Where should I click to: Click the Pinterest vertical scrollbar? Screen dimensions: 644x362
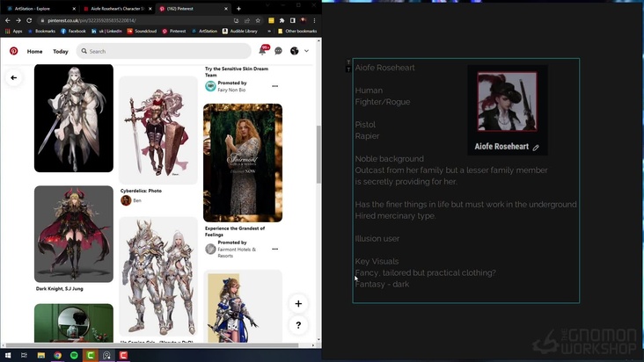[318, 154]
